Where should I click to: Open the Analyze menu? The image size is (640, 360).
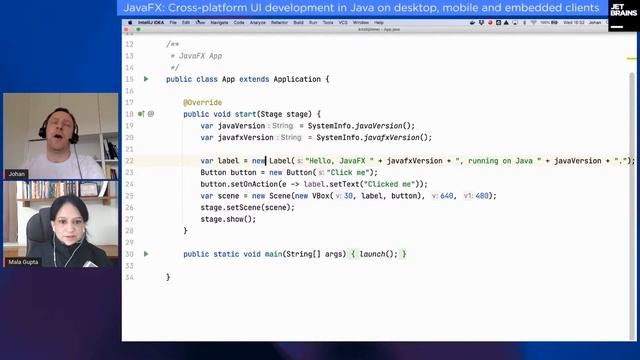pos(258,23)
